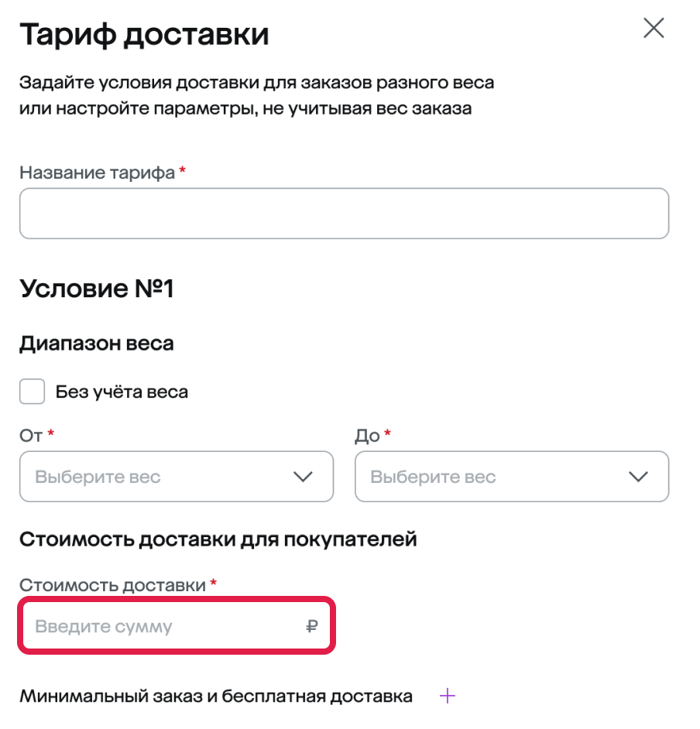Open the До weight dropdown

499,477
